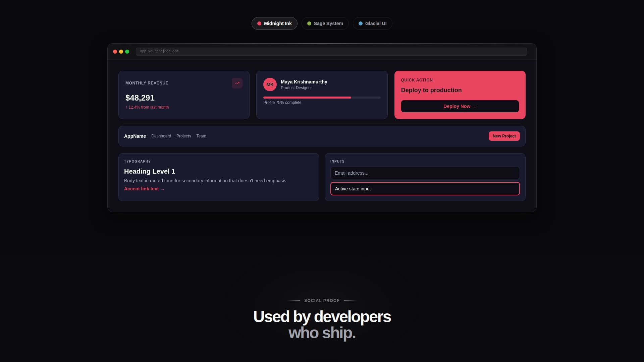Screen dimensions: 644x362
Task: Switch to the Sage System theme
Action: [x=325, y=23]
